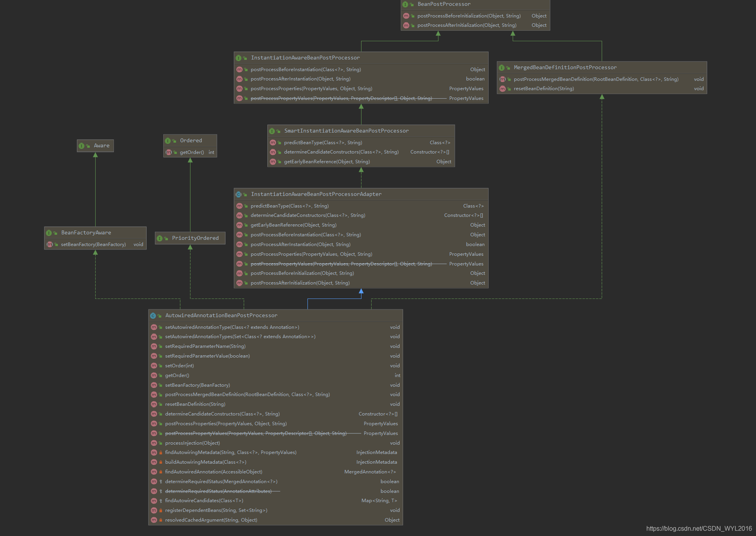This screenshot has width=756, height=536.
Task: Click method icon beside setBeanFactory in BeanFactoryAware
Action: (50, 244)
